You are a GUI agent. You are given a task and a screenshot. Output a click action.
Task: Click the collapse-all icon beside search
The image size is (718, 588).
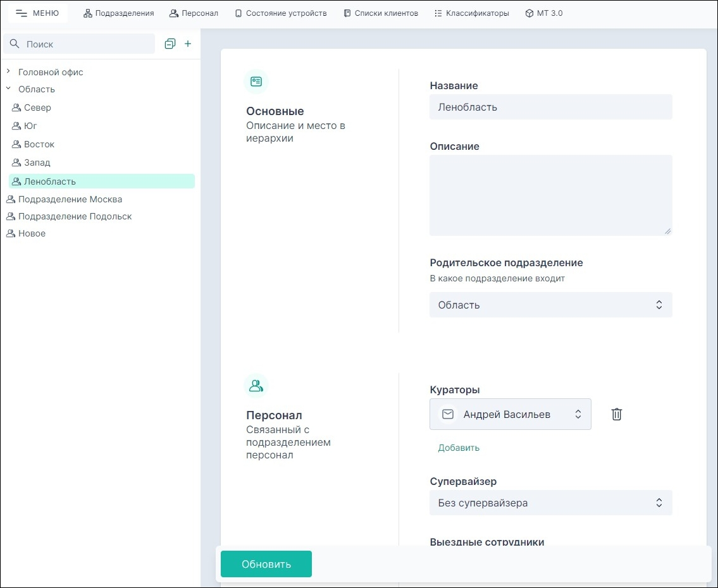tap(170, 44)
